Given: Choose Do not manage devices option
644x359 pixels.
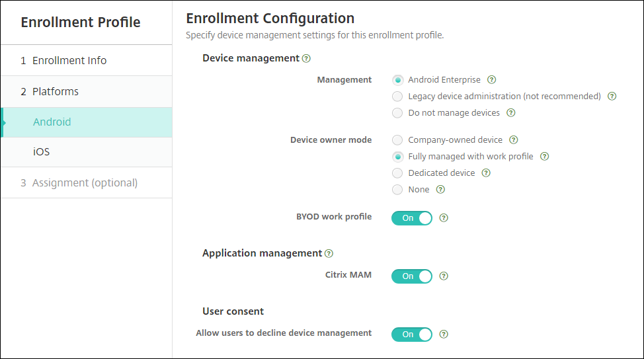Looking at the screenshot, I should 397,113.
